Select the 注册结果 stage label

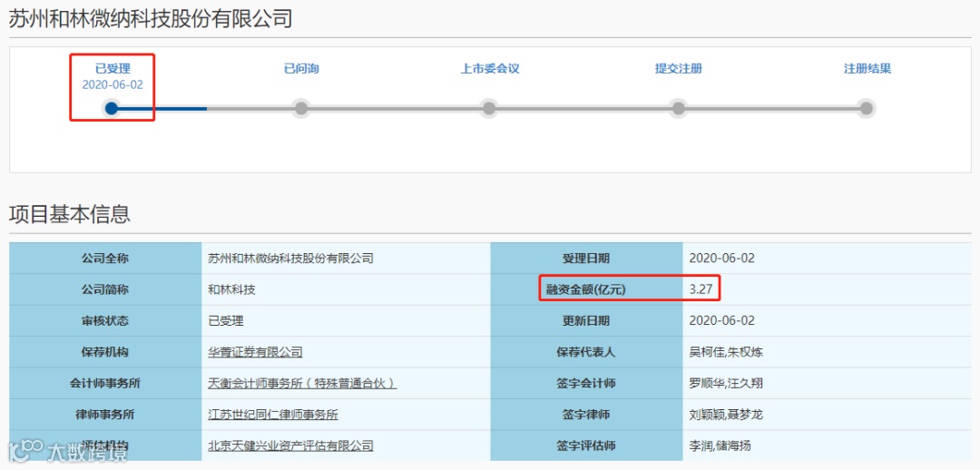tap(867, 69)
